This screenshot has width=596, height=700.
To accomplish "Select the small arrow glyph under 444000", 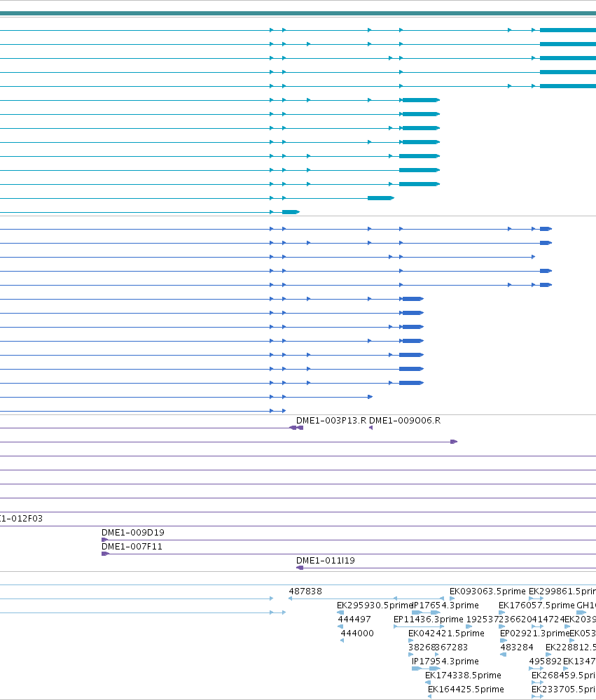I will point(342,640).
